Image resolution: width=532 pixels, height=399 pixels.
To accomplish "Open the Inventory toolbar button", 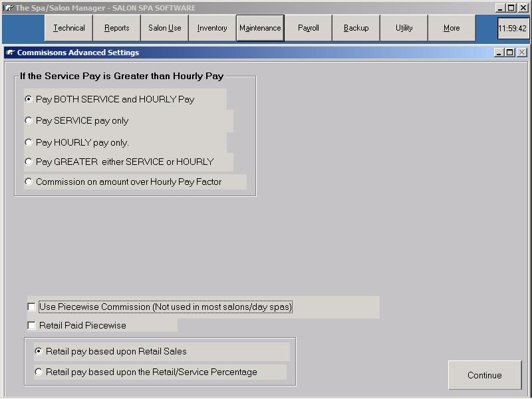I will pyautogui.click(x=212, y=28).
